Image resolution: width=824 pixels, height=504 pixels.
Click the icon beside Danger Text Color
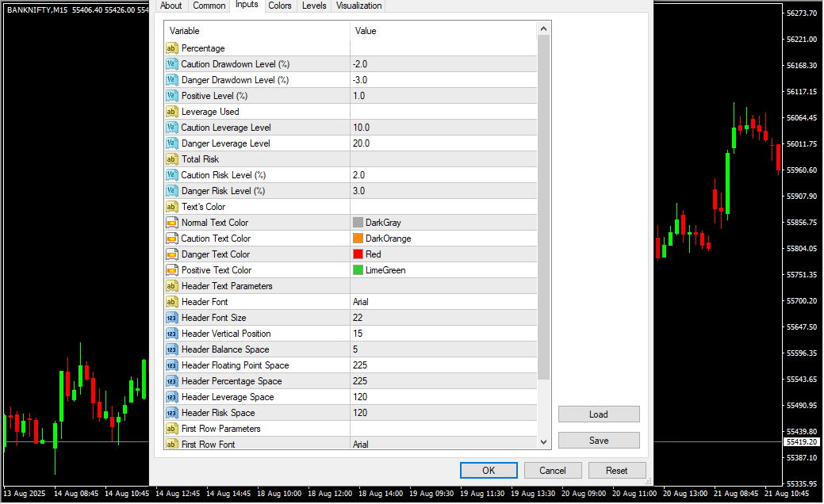click(171, 254)
